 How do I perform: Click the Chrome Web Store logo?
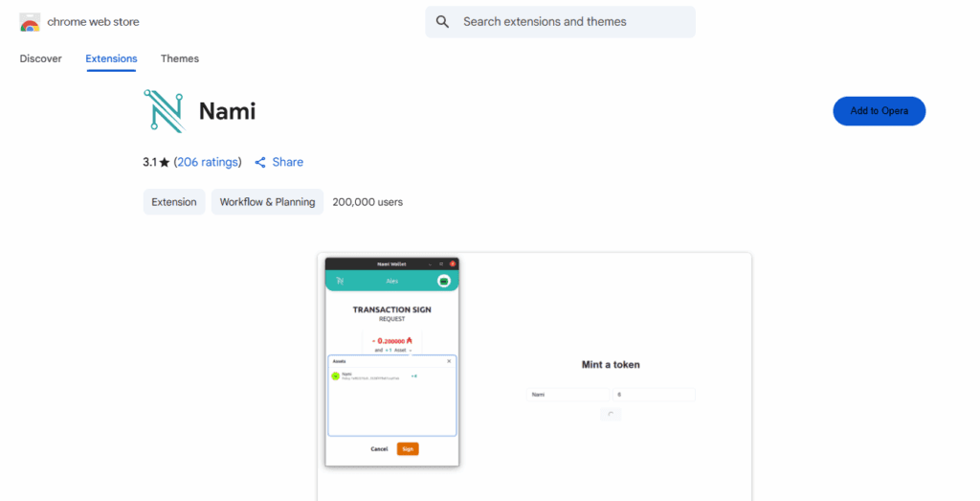[x=30, y=22]
